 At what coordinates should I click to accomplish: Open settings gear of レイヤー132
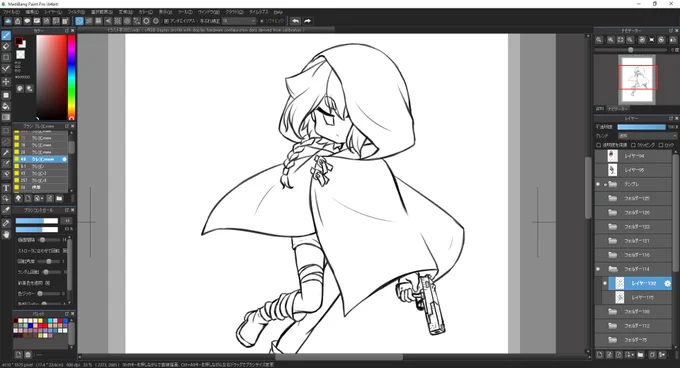coord(667,283)
